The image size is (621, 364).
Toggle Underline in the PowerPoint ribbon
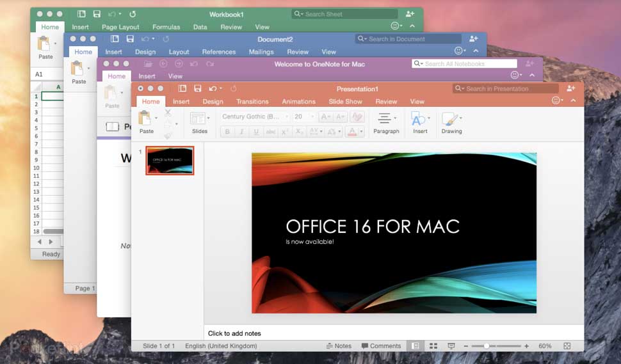tap(256, 132)
